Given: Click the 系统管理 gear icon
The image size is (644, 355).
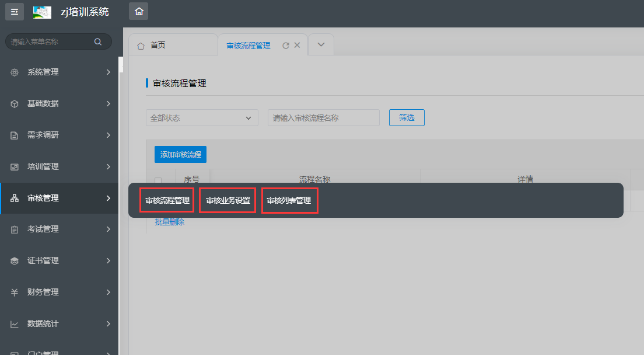Looking at the screenshot, I should click(x=15, y=72).
